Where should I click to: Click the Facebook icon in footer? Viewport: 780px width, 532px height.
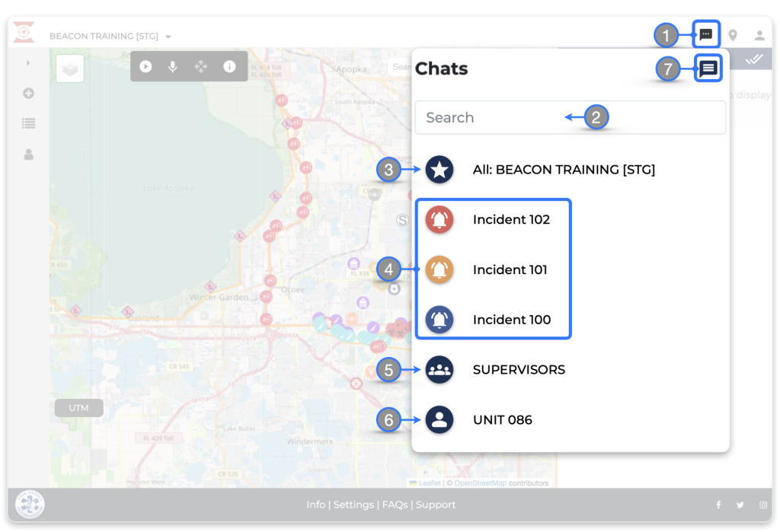tap(718, 505)
